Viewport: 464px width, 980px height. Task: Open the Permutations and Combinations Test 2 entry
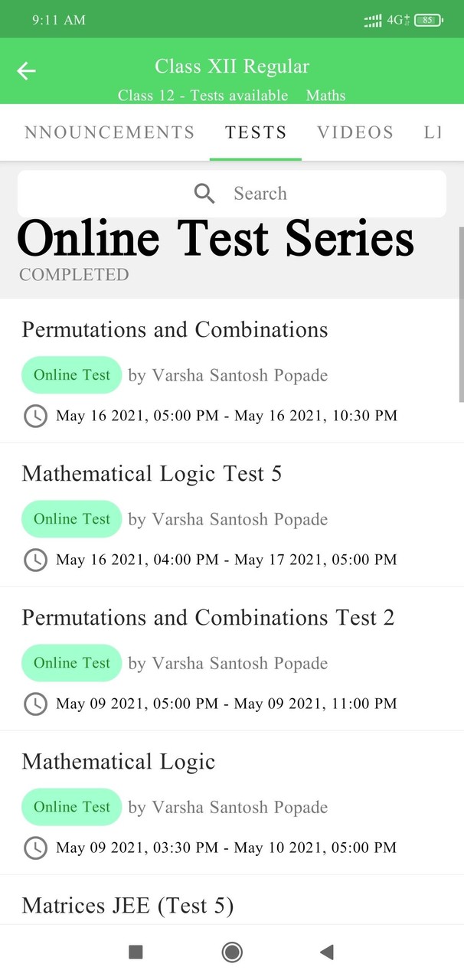point(208,617)
